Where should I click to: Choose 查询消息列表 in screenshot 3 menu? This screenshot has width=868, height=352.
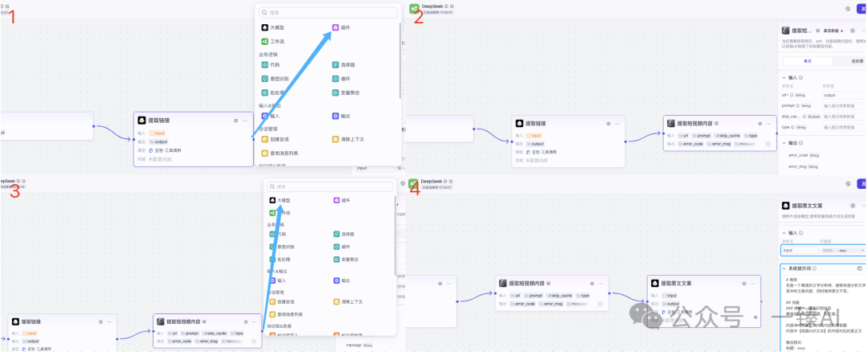(288, 314)
